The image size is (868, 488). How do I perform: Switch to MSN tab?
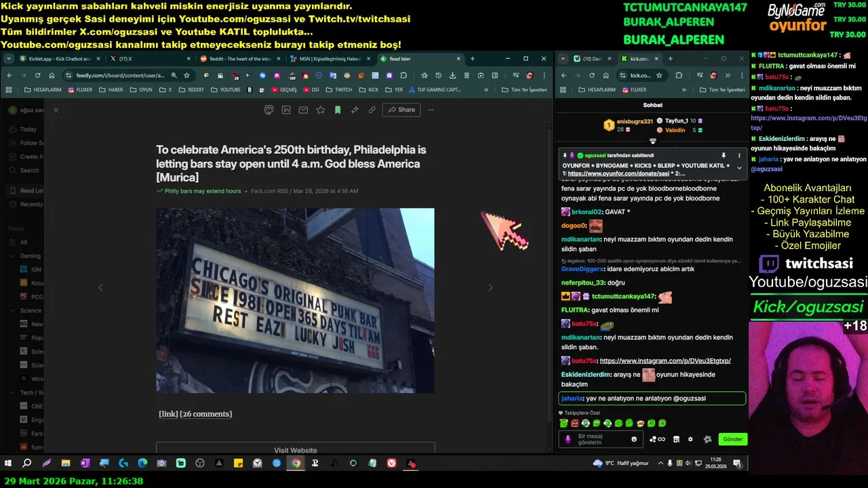click(x=329, y=59)
